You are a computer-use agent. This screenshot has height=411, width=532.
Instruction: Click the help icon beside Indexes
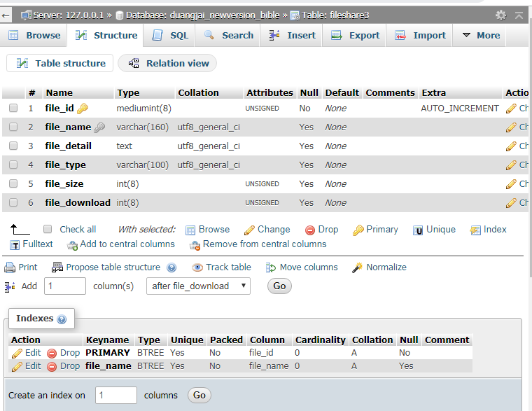pyautogui.click(x=62, y=319)
